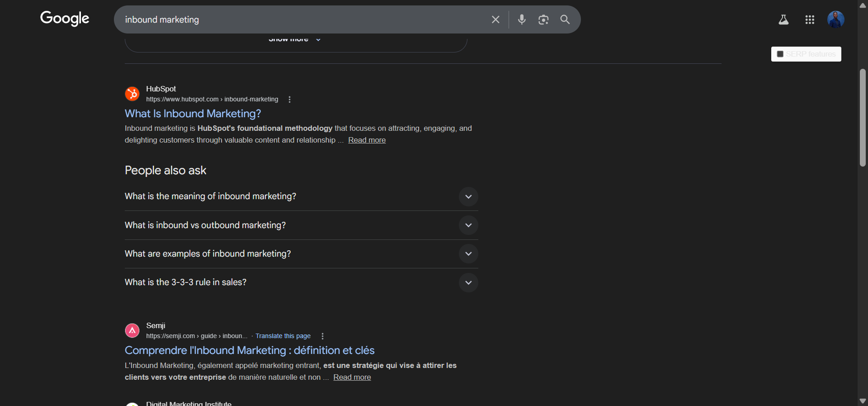
Task: Click the scrollbar down arrow
Action: tap(863, 401)
